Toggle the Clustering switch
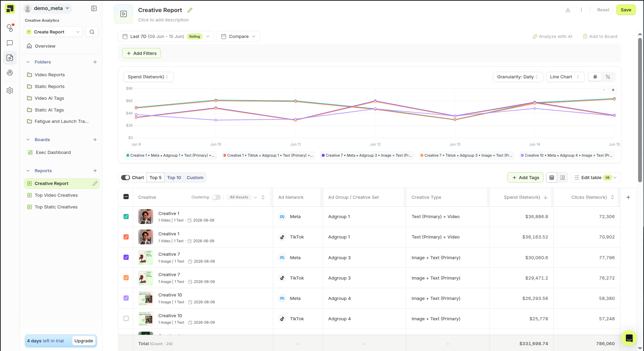 coord(216,197)
